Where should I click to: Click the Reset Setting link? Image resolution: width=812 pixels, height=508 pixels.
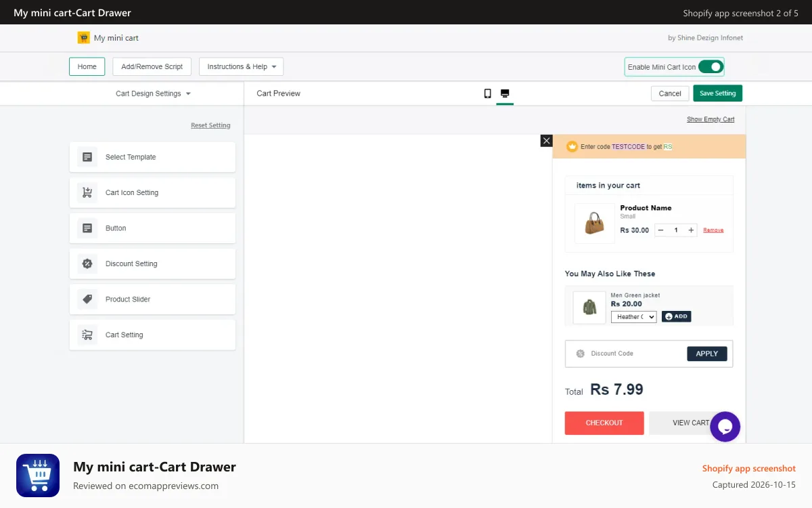pos(210,125)
